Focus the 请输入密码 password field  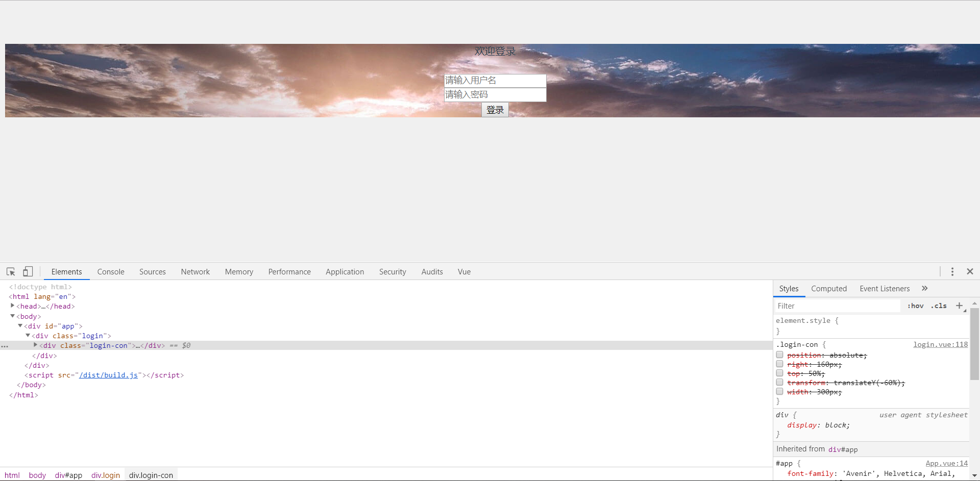click(495, 95)
